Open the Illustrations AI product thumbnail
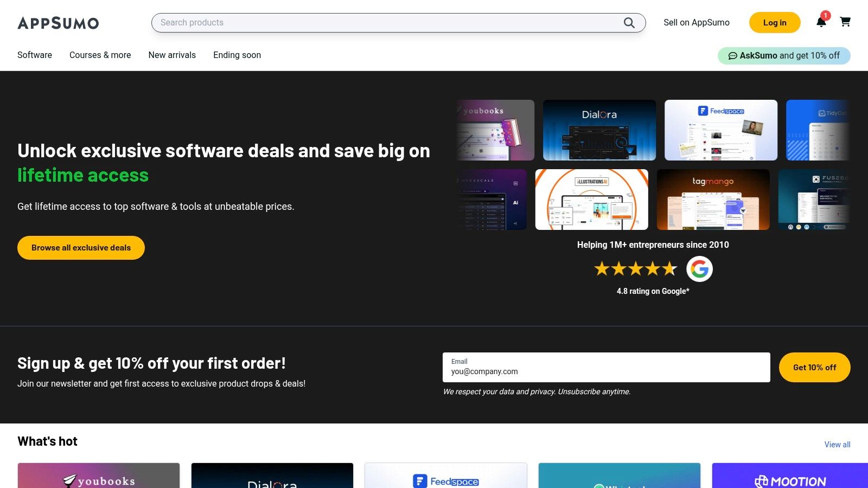868x488 pixels. 591,199
